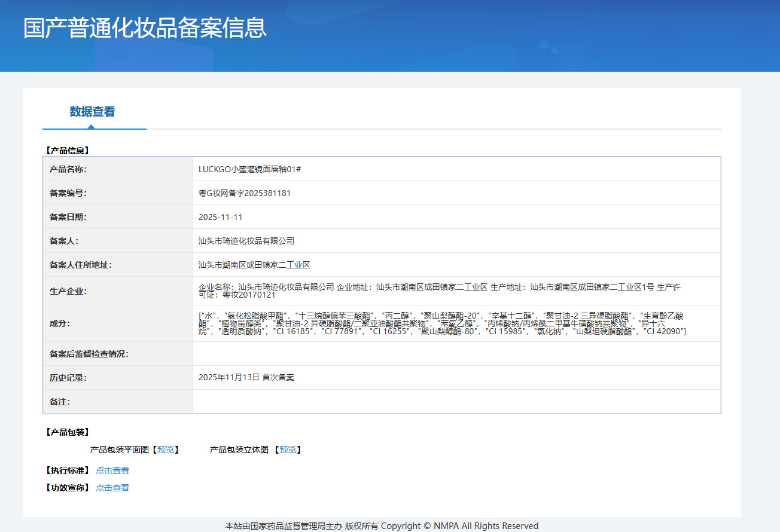Image resolution: width=780 pixels, height=532 pixels.
Task: Click the 备案后监督检查情况 row label
Action: coord(89,354)
